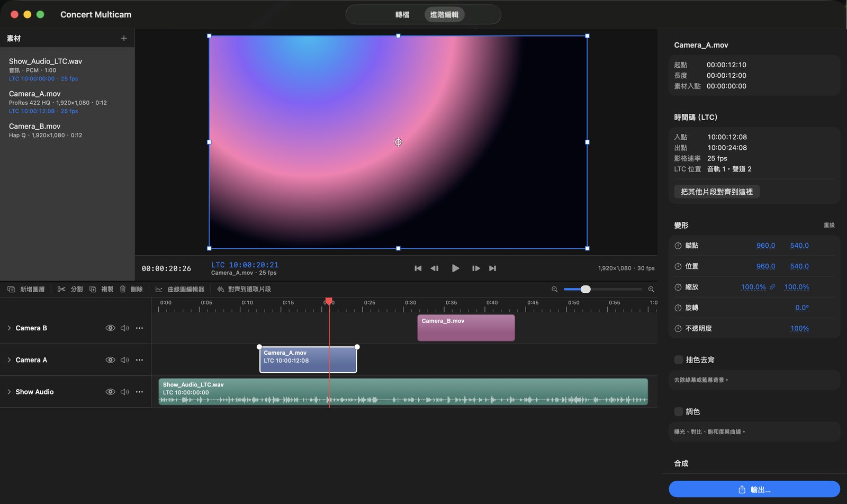Image resolution: width=847 pixels, height=504 pixels.
Task: Click the 輸出 export button
Action: 754,489
